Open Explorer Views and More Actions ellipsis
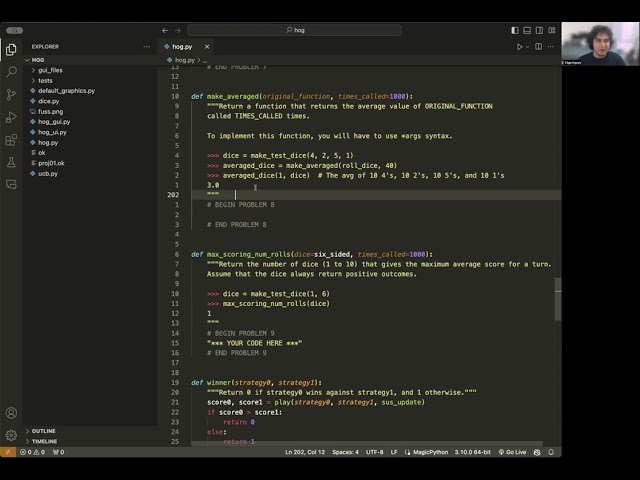Screen dimensions: 640x480 click(x=147, y=47)
